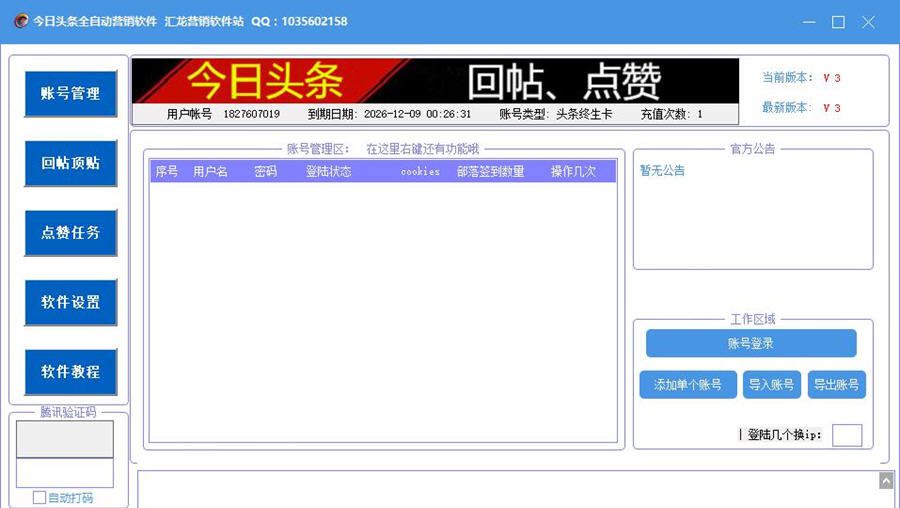Maximize the application window
This screenshot has height=508, width=900.
pos(839,22)
